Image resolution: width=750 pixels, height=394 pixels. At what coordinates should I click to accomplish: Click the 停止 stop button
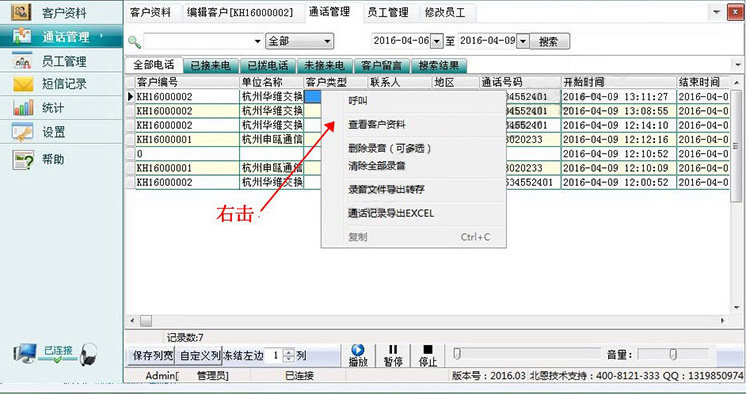428,355
